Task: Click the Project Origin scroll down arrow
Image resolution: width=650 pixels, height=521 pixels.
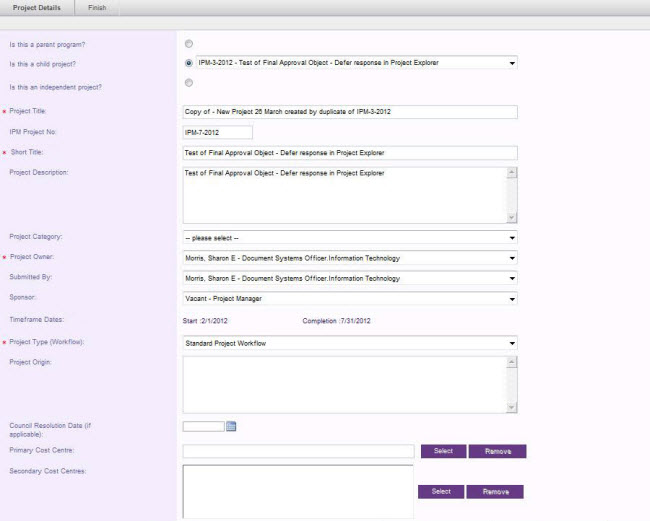Action: 512,407
